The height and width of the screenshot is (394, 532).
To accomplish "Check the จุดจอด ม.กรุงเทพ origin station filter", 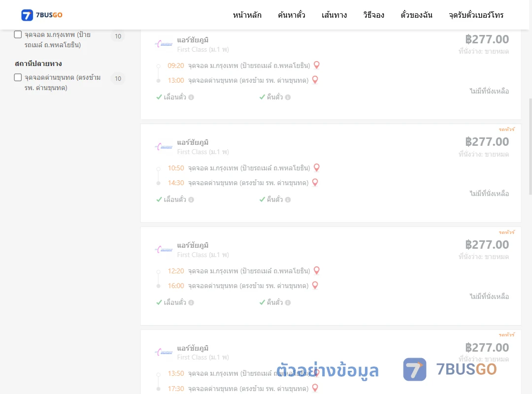I will 18,34.
